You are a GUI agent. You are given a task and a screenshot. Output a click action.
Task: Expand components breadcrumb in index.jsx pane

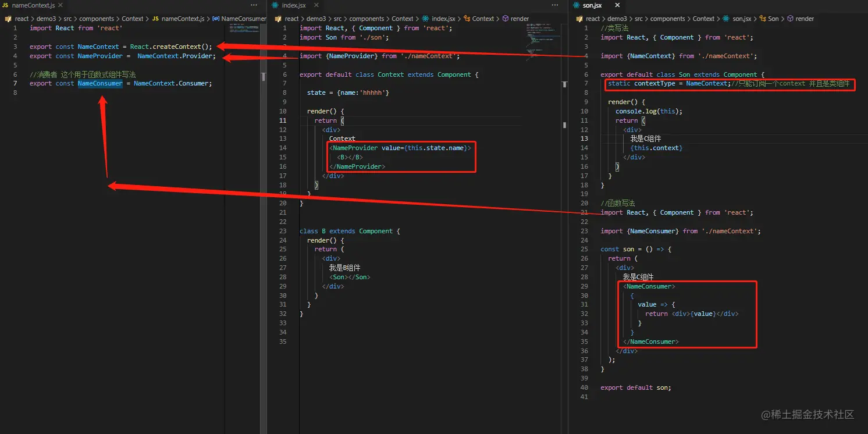367,19
